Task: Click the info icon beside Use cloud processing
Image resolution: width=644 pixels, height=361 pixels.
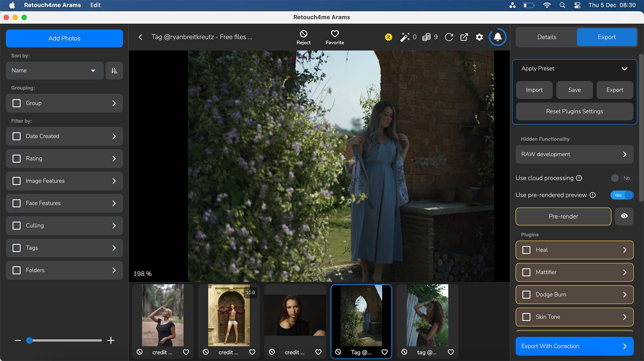Action: [579, 178]
